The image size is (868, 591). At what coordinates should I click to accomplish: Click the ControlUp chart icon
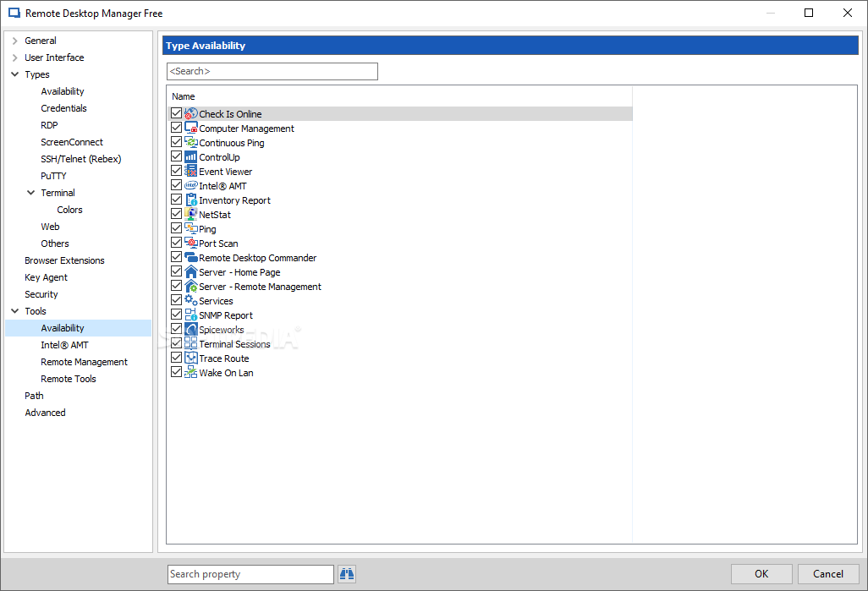[191, 156]
